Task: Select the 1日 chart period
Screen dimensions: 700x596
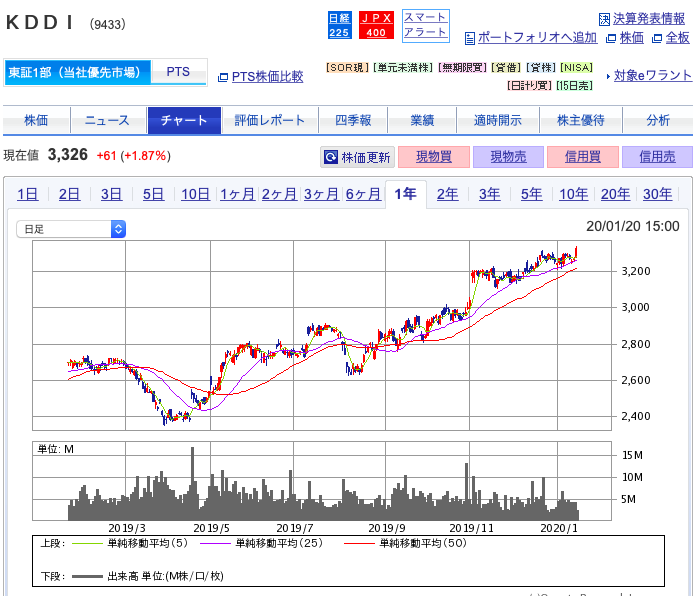Action: pyautogui.click(x=27, y=195)
